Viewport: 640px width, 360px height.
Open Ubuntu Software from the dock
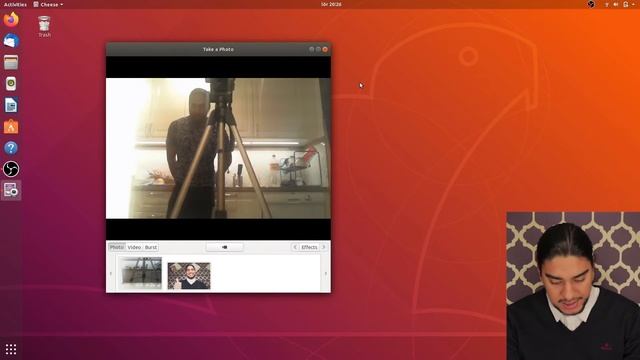click(11, 127)
